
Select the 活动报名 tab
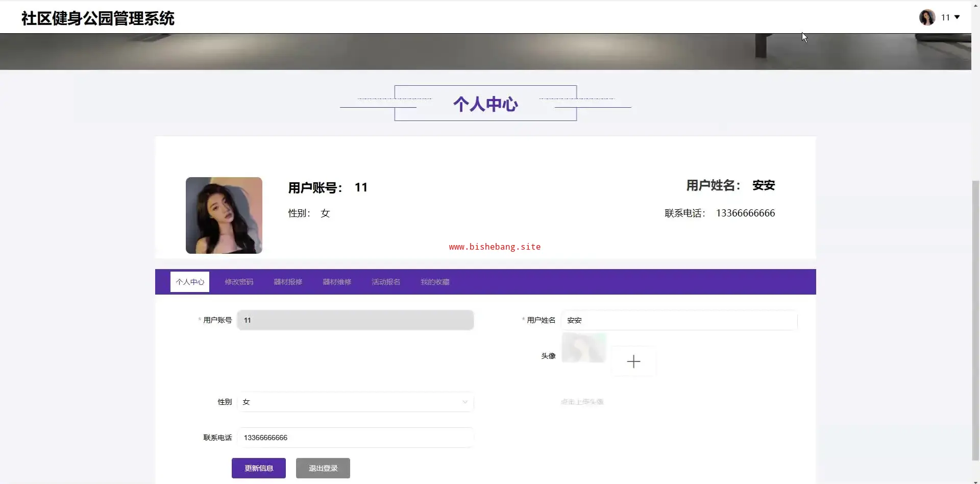coord(386,282)
